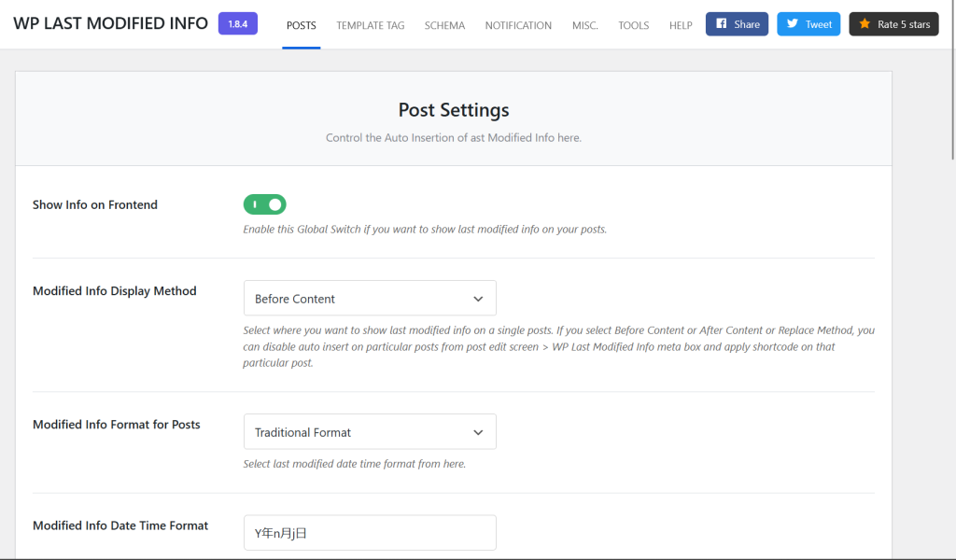Click the page vertical scrollbar
This screenshot has width=956, height=560.
[952, 79]
